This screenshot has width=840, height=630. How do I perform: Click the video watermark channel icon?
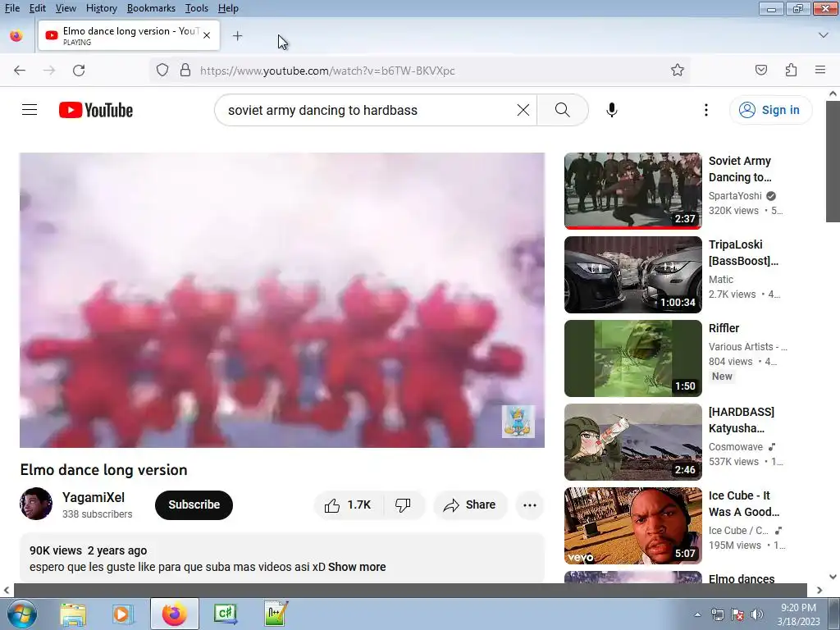[518, 422]
